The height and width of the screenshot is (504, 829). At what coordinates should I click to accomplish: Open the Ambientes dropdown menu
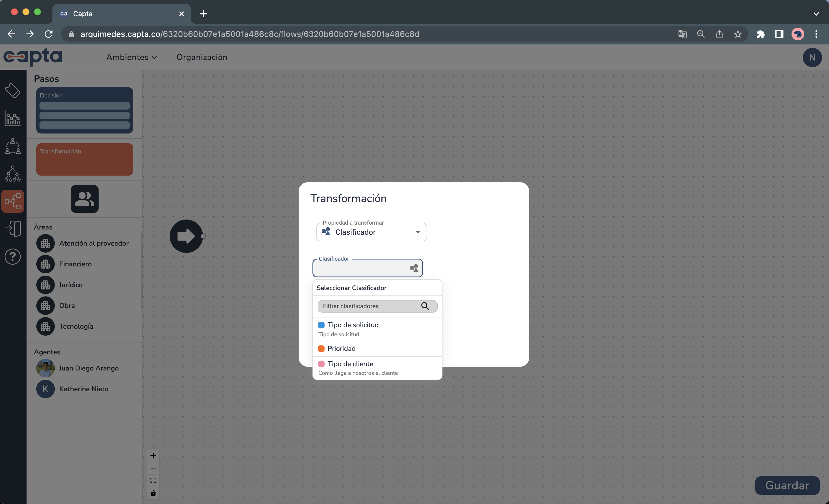(131, 57)
